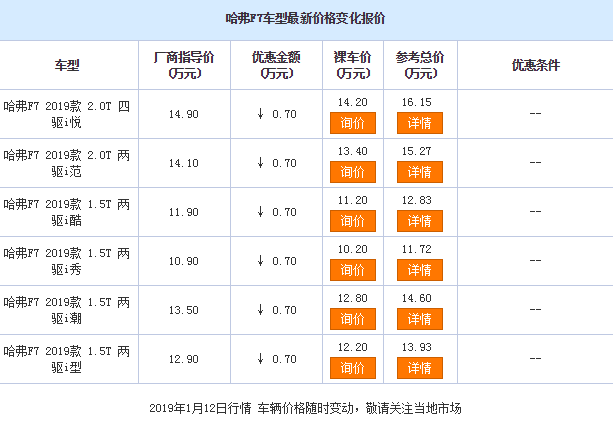Click total price 12.83

[x=417, y=200]
